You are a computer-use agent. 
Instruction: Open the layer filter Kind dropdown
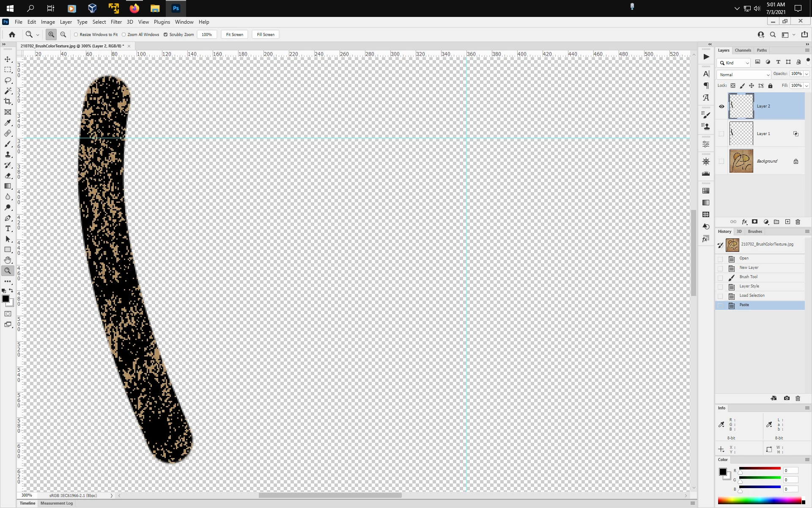tap(734, 63)
